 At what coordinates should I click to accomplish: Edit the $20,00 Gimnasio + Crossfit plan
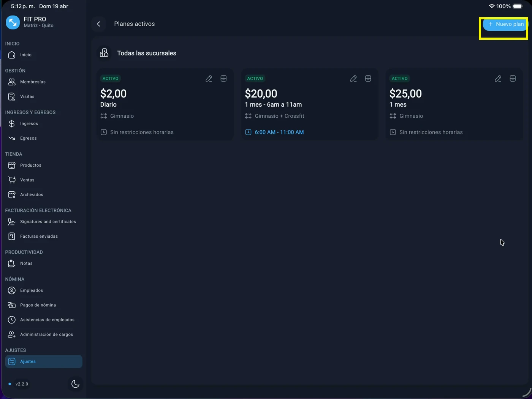353,79
